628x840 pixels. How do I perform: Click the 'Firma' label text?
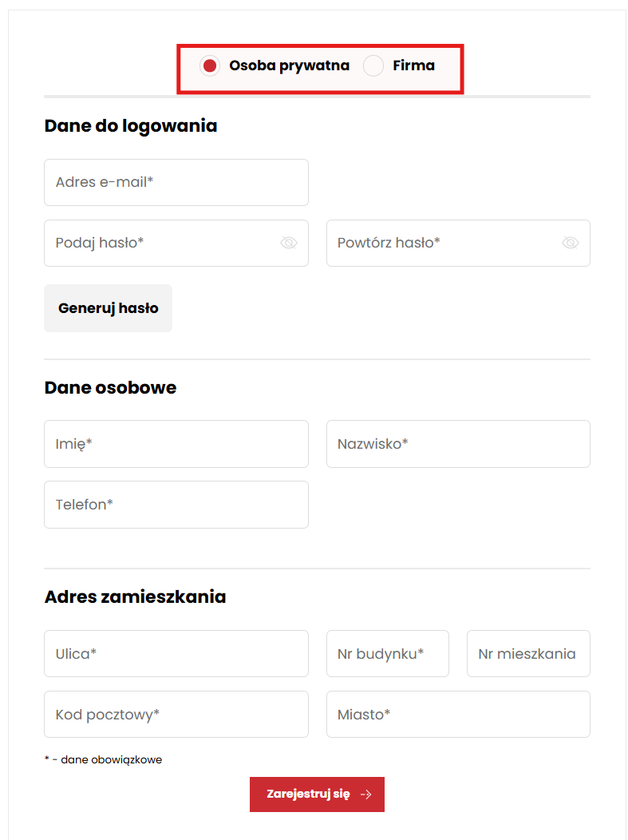click(413, 65)
